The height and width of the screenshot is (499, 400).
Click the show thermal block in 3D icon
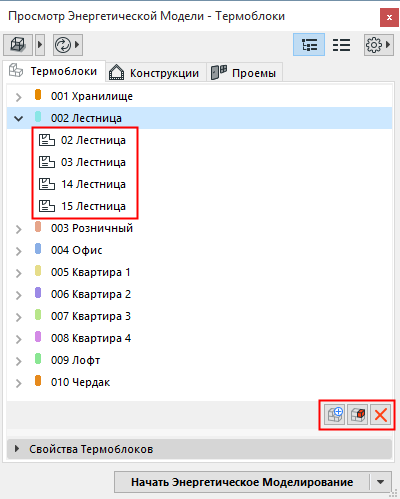358,415
